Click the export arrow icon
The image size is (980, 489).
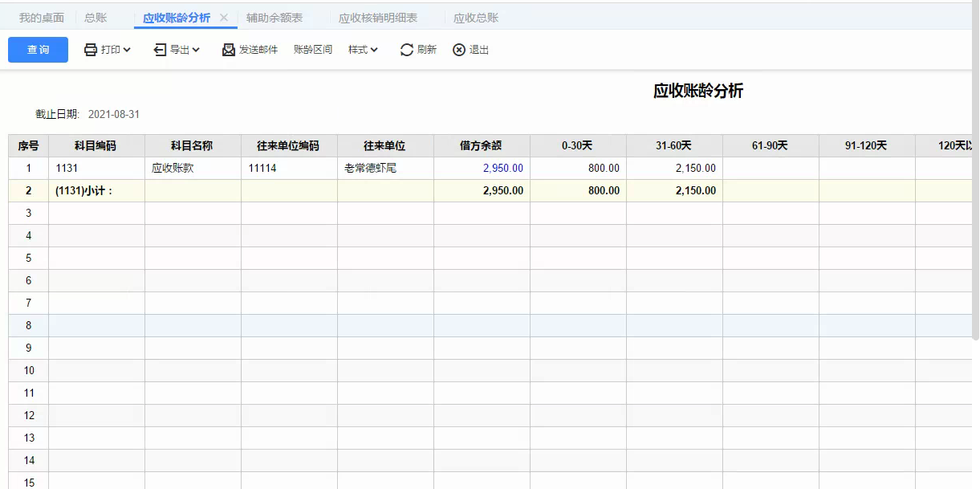coord(160,50)
